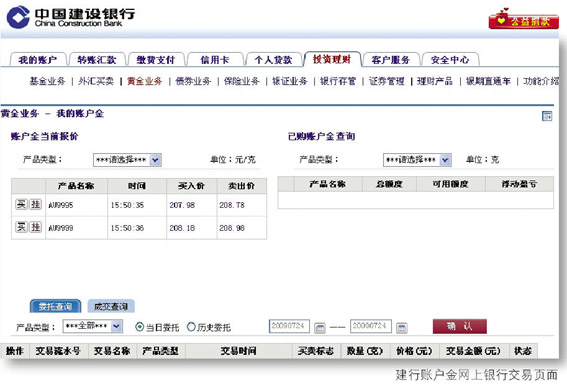
Task: Click the sell price 208.98
Action: click(x=232, y=228)
